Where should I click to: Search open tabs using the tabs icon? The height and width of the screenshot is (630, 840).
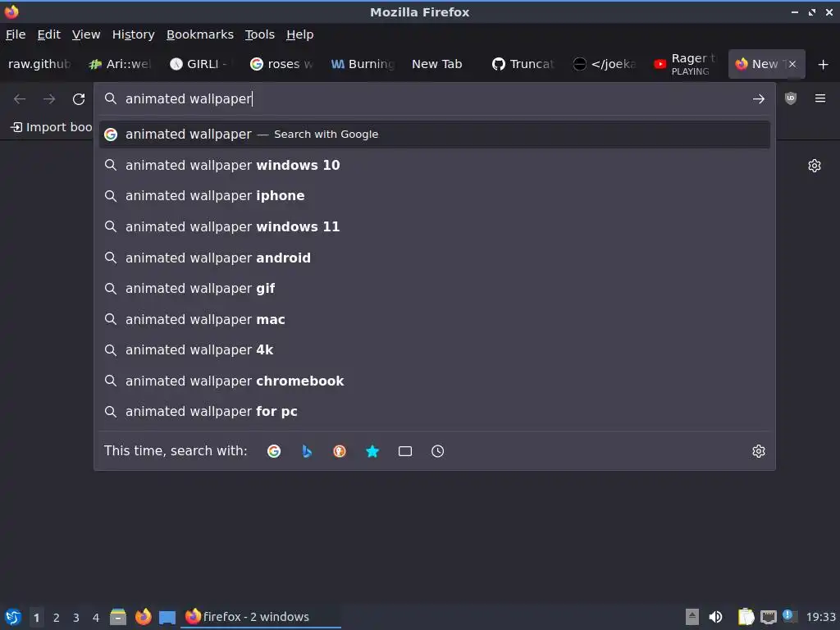(x=405, y=451)
